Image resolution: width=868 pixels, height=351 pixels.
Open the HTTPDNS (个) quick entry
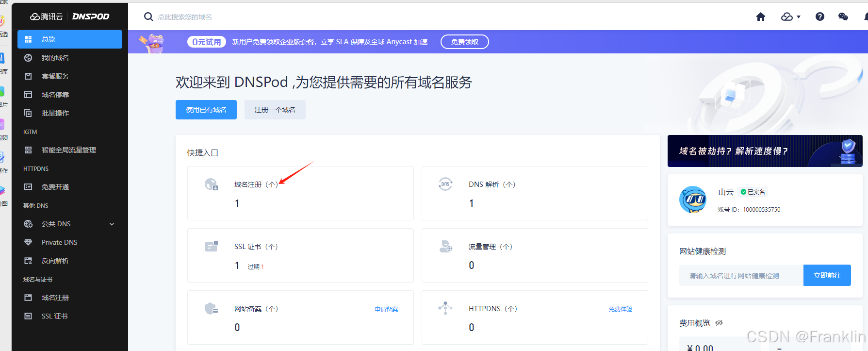point(535,318)
